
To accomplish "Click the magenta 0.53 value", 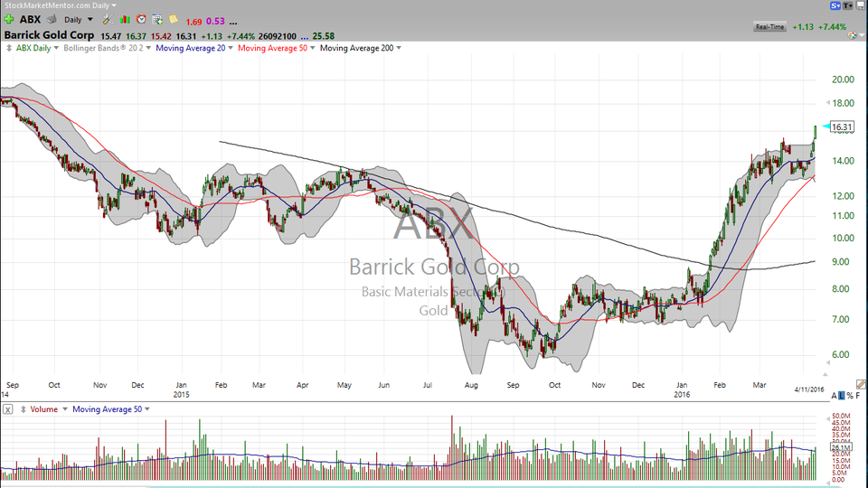I will (x=215, y=22).
